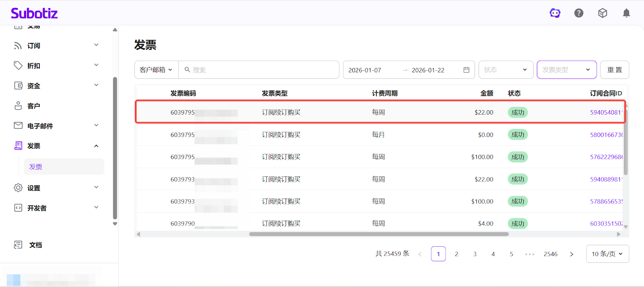Image resolution: width=644 pixels, height=287 pixels.
Task: Click the table horizontal scrollbar
Action: pyautogui.click(x=378, y=234)
